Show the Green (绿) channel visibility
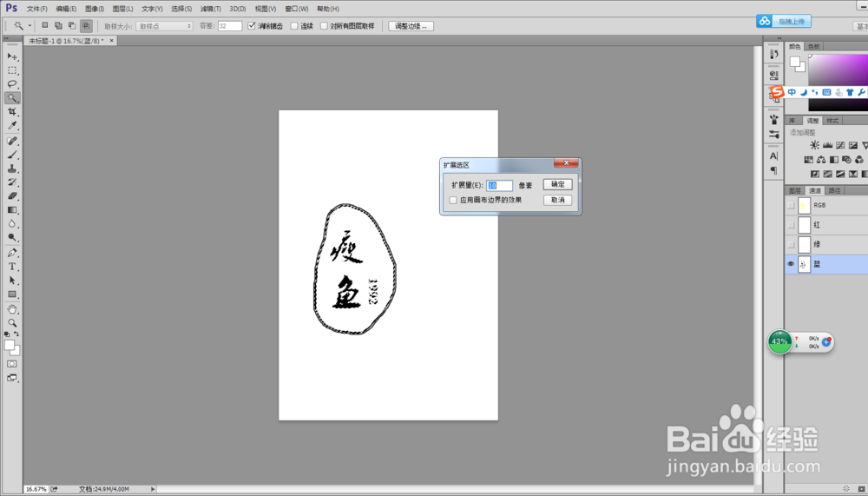Image resolution: width=868 pixels, height=496 pixels. point(791,244)
